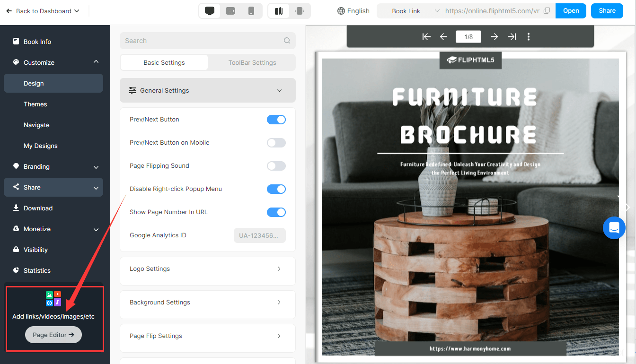636x364 pixels.
Task: Click the FLIPHTML5 logo on the book
Action: tap(470, 60)
